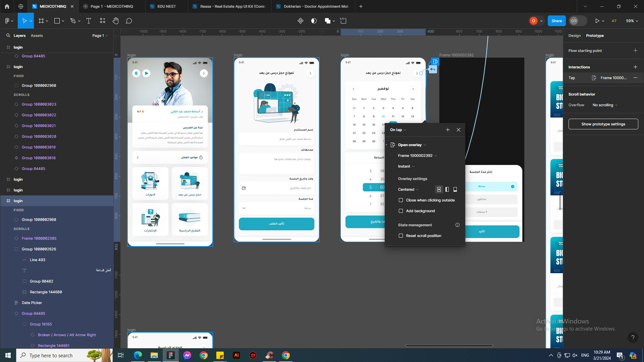Image resolution: width=644 pixels, height=362 pixels.
Task: Open the Instant animation dropdown
Action: tap(406, 166)
